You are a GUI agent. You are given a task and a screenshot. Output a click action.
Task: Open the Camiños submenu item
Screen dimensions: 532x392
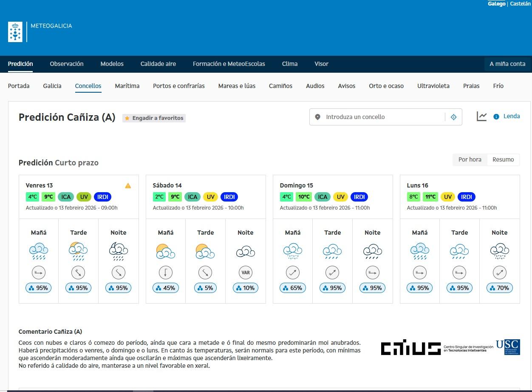[x=280, y=86]
